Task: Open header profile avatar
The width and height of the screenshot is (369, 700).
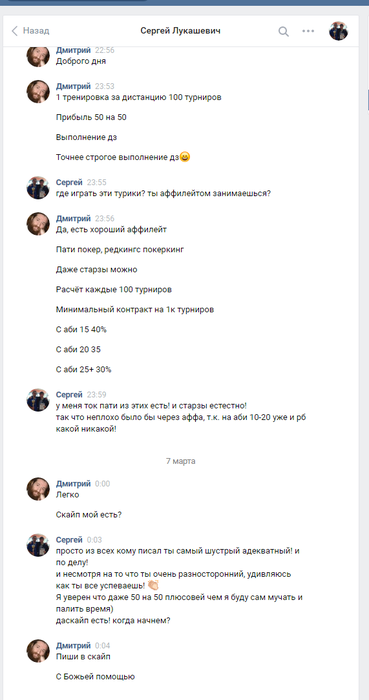Action: [x=338, y=31]
